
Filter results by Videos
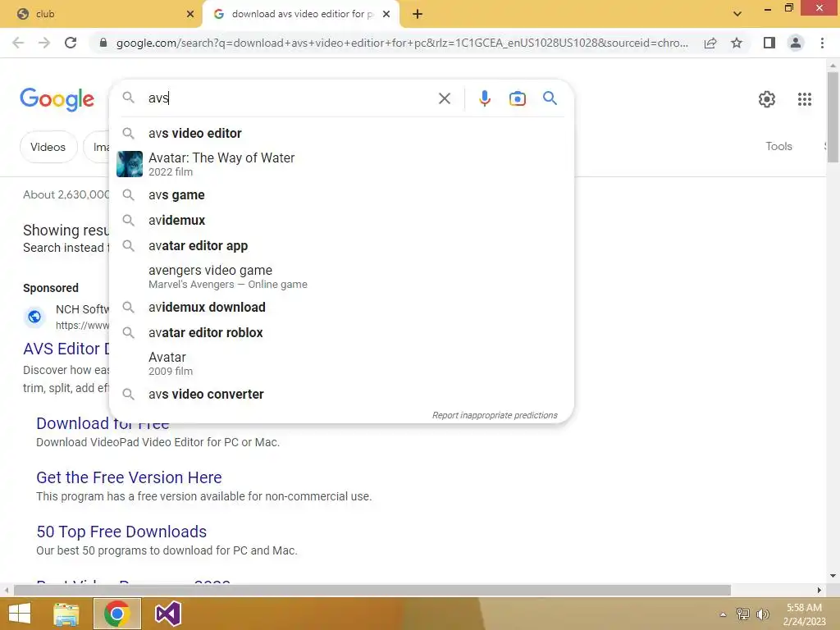pyautogui.click(x=48, y=147)
